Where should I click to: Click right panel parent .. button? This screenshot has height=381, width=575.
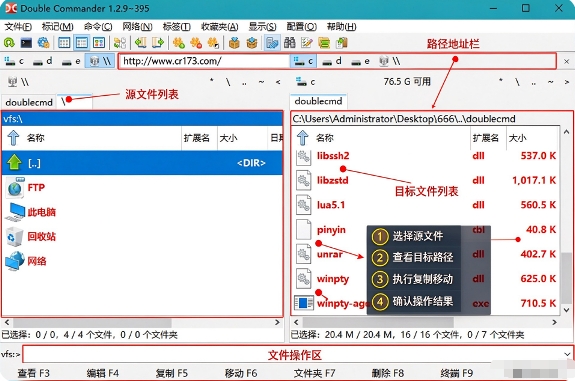tap(534, 82)
